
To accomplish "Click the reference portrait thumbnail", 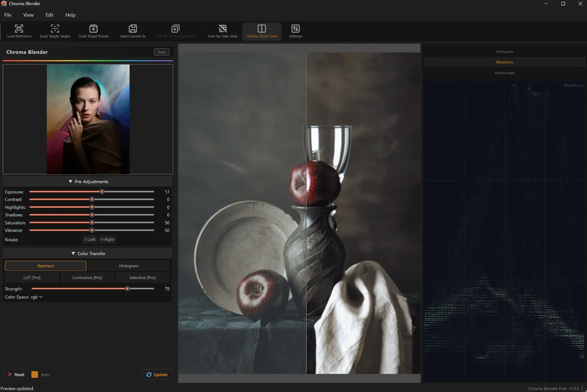I will pyautogui.click(x=88, y=119).
